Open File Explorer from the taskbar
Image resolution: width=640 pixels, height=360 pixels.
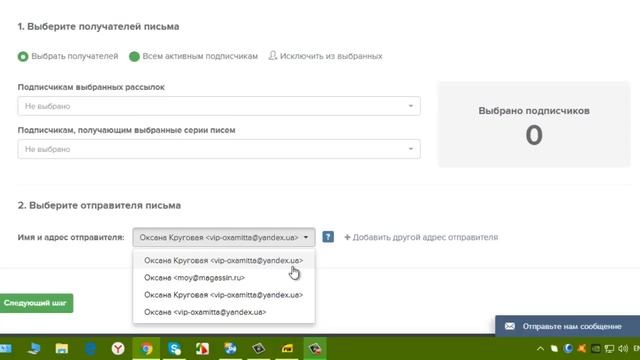[62, 349]
